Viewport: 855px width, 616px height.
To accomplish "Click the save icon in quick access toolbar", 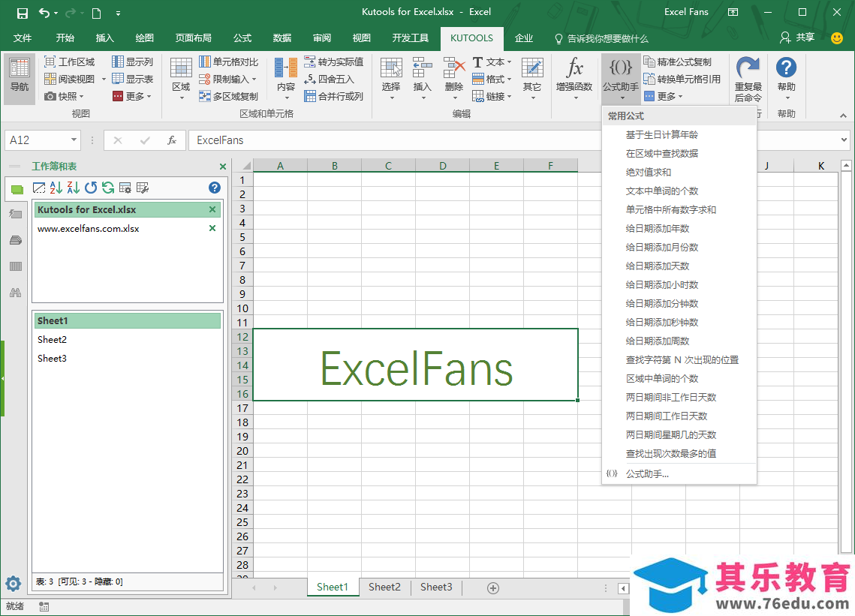I will click(23, 13).
